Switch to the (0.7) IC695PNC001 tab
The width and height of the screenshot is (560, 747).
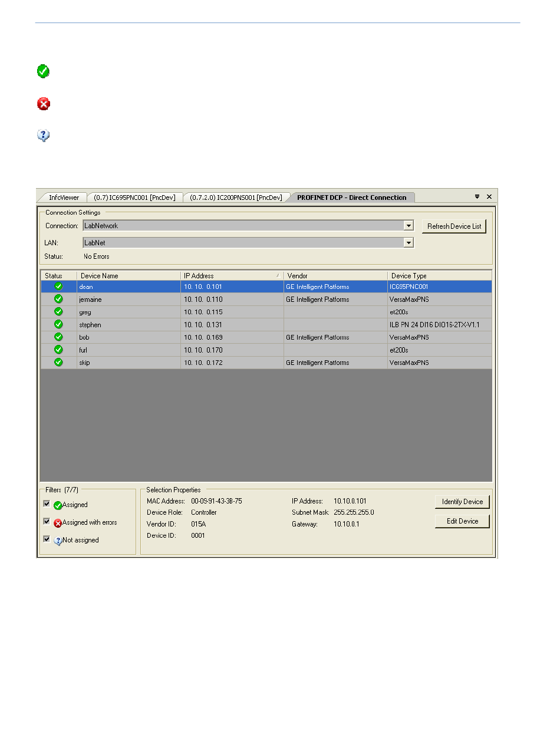coord(134,198)
